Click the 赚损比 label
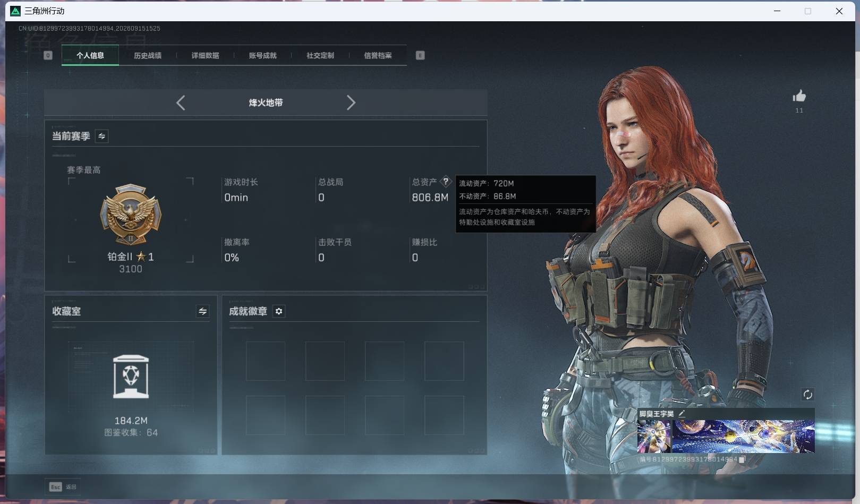Screen dimensions: 860x504 tap(424, 242)
